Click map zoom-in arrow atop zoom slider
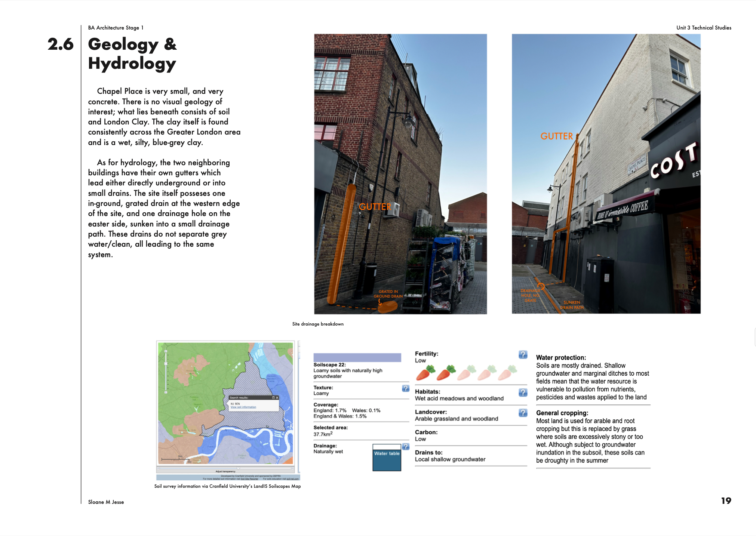This screenshot has height=536, width=756. pyautogui.click(x=166, y=351)
